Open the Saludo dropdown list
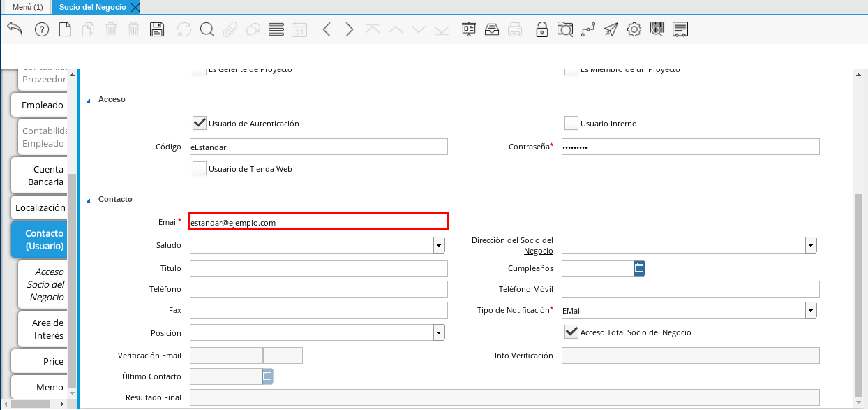868x410 pixels. click(439, 245)
